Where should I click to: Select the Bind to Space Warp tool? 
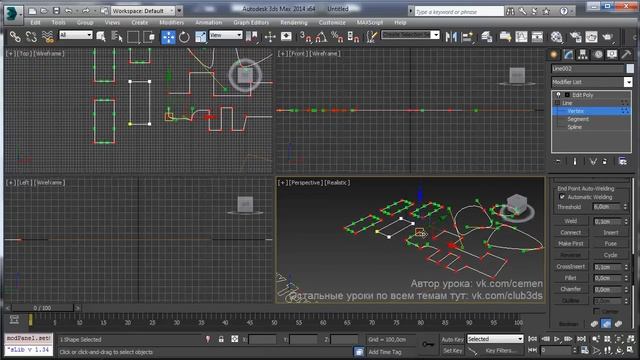point(48,37)
